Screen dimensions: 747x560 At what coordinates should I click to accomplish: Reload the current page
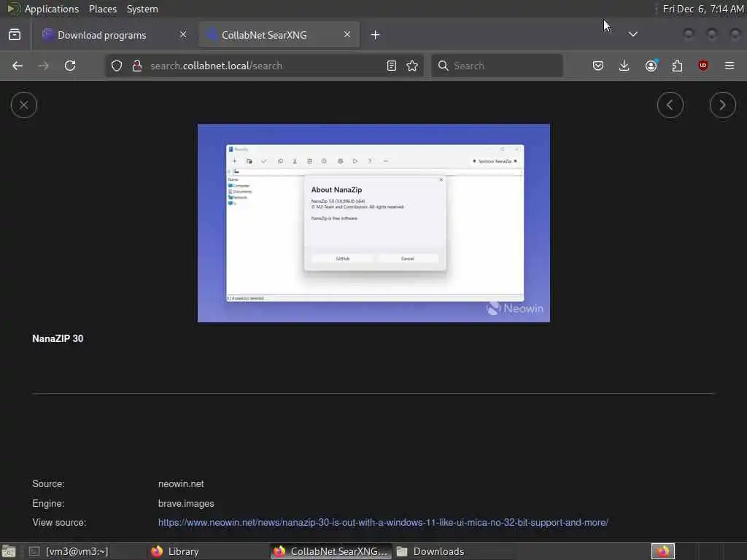[x=70, y=66]
